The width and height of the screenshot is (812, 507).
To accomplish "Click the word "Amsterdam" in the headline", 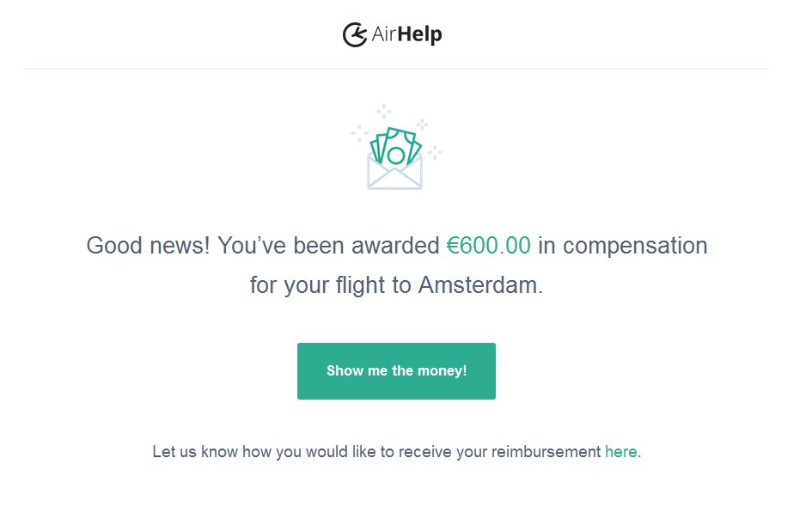I will pyautogui.click(x=479, y=285).
